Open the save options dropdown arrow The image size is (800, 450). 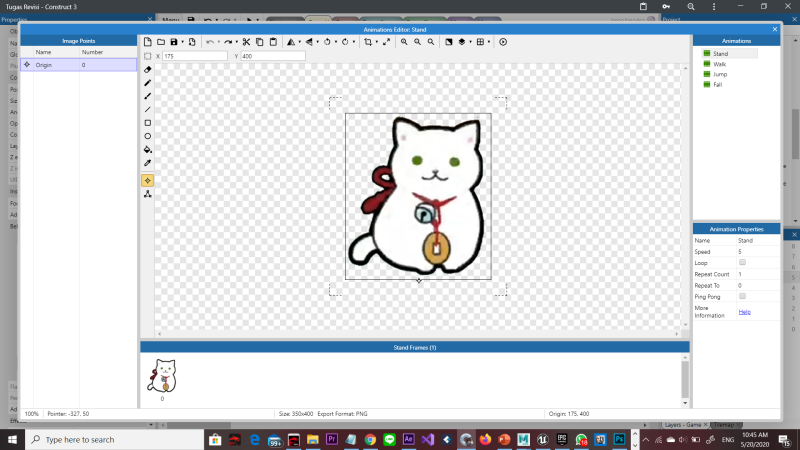point(182,42)
